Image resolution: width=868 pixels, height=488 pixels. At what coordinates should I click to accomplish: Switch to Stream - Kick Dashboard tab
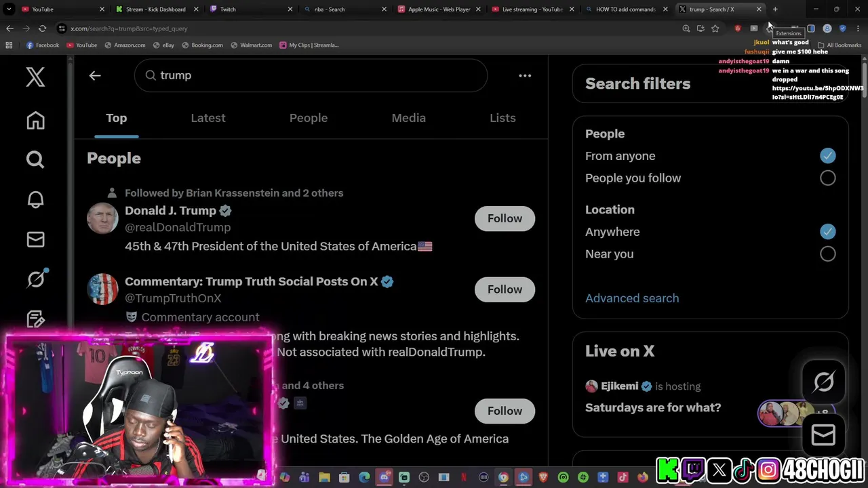[x=157, y=9]
